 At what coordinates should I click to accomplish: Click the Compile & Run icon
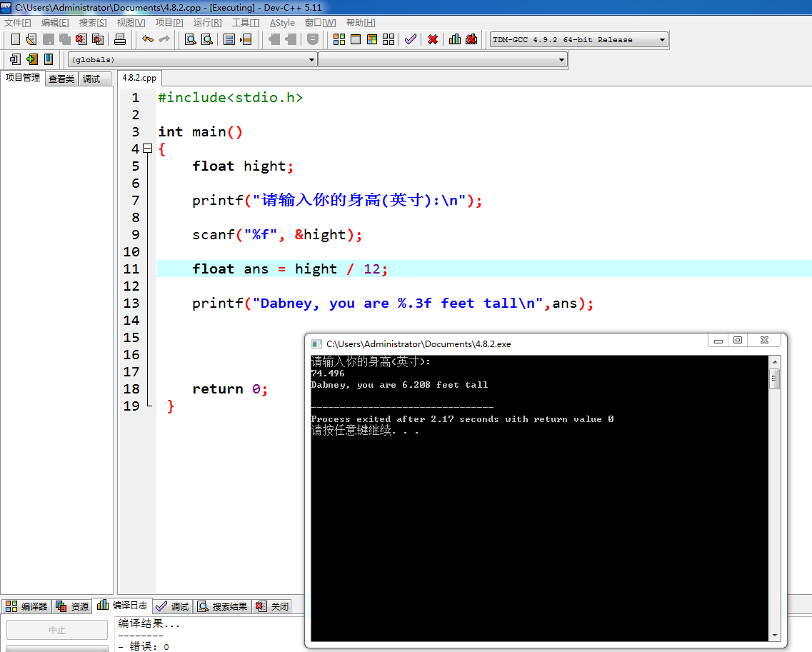pos(372,39)
